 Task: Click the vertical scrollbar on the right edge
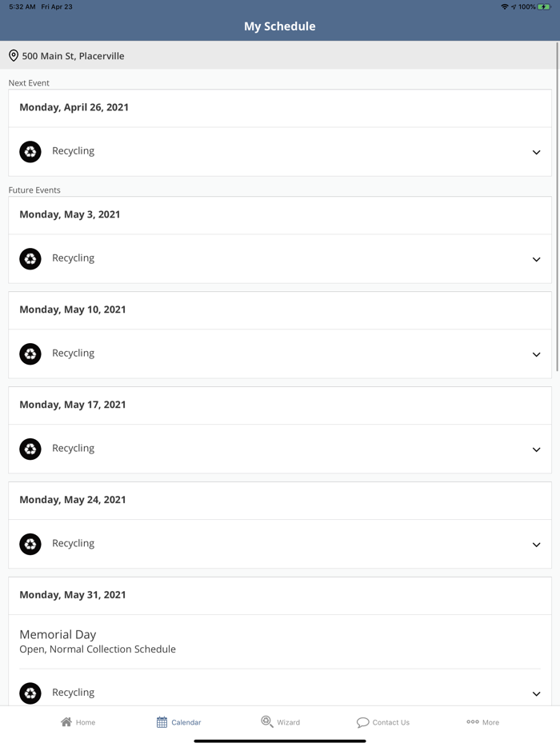point(557,208)
